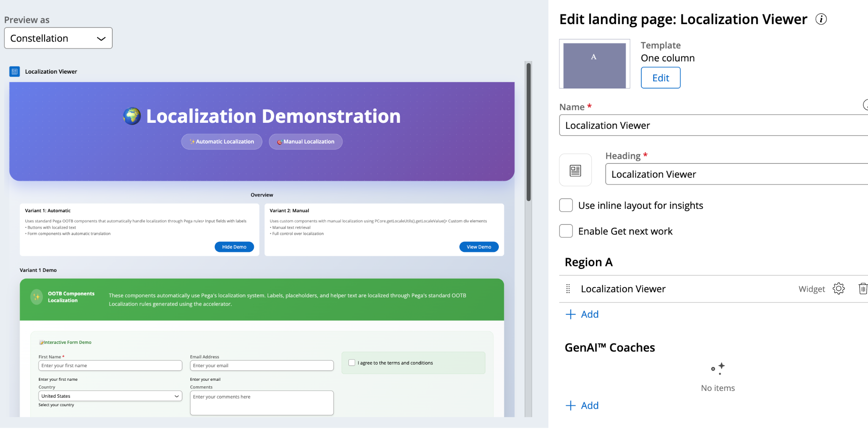Image resolution: width=868 pixels, height=432 pixels.
Task: Select the Manual Localization pill tab
Action: tap(306, 142)
